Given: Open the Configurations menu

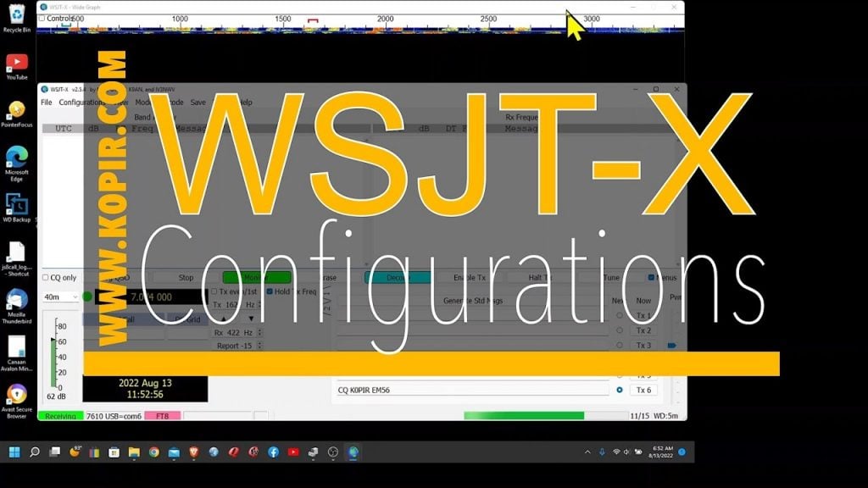Looking at the screenshot, I should pos(82,103).
